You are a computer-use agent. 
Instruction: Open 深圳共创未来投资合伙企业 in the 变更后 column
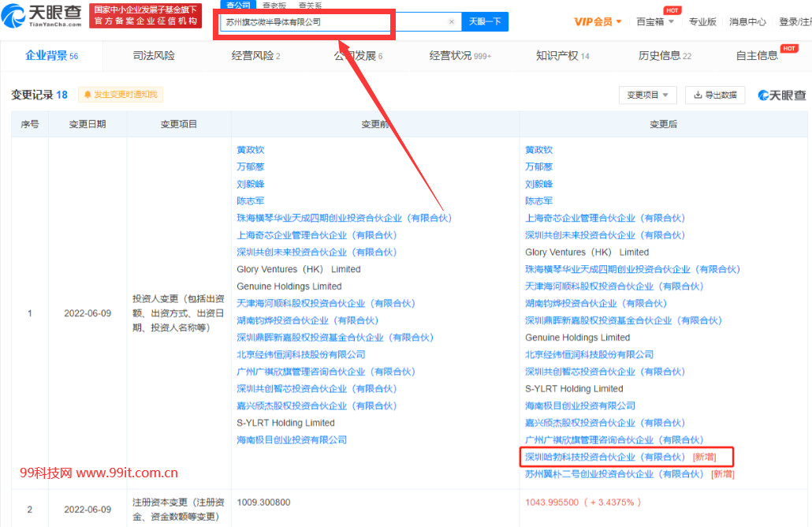[605, 235]
